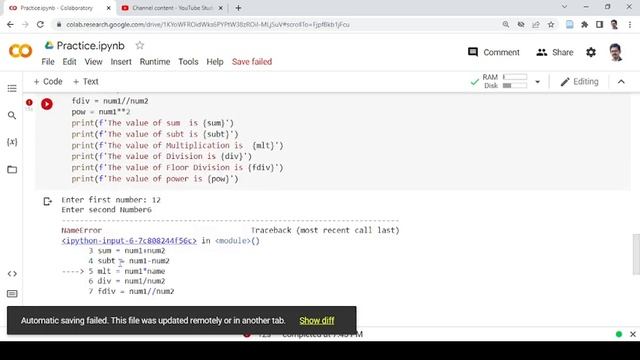This screenshot has width=640, height=360.
Task: Add a new Text cell
Action: 85,82
